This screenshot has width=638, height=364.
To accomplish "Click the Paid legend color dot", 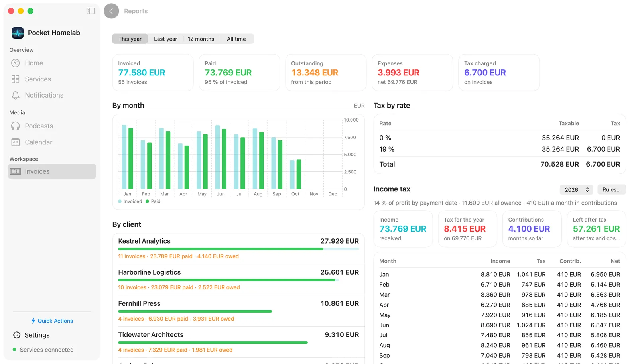I will coord(147,201).
